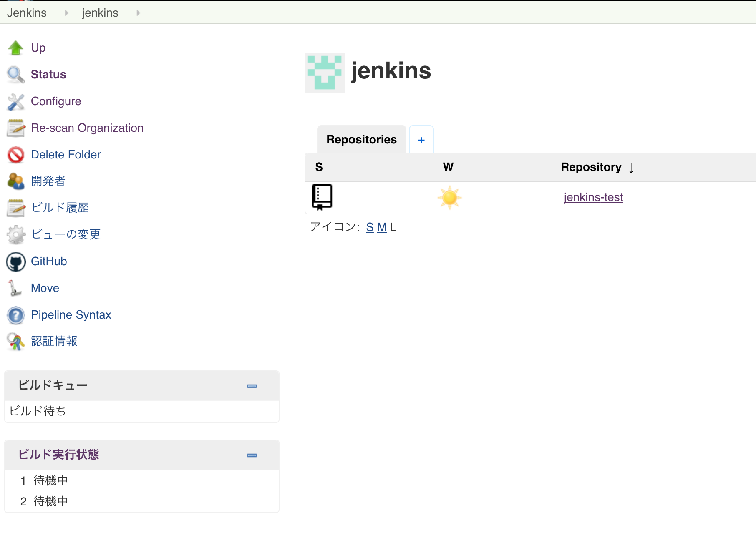Click the Delete Folder icon

[15, 154]
